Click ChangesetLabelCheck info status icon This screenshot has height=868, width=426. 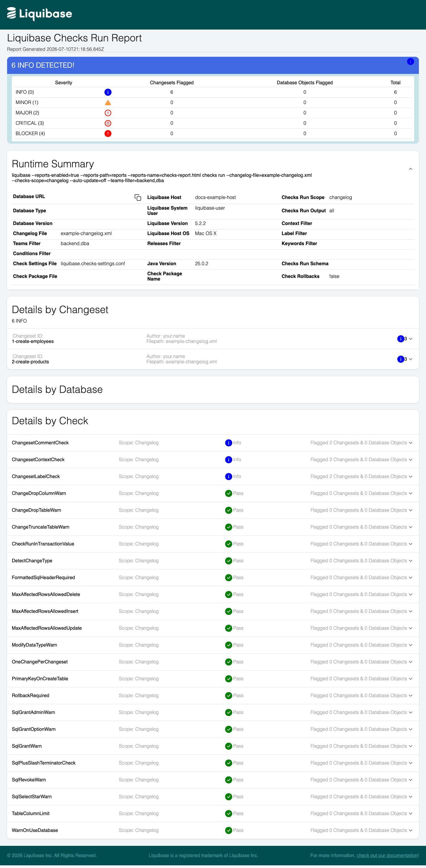(228, 477)
